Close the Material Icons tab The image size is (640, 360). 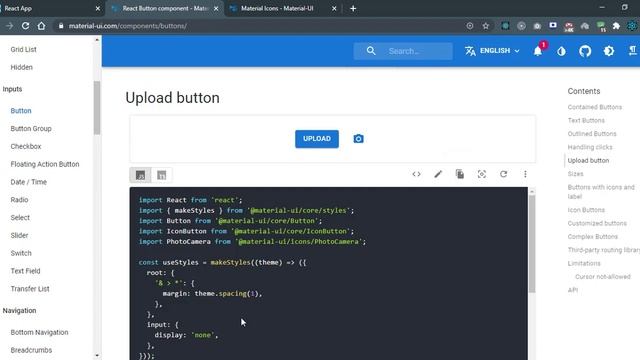click(x=334, y=8)
